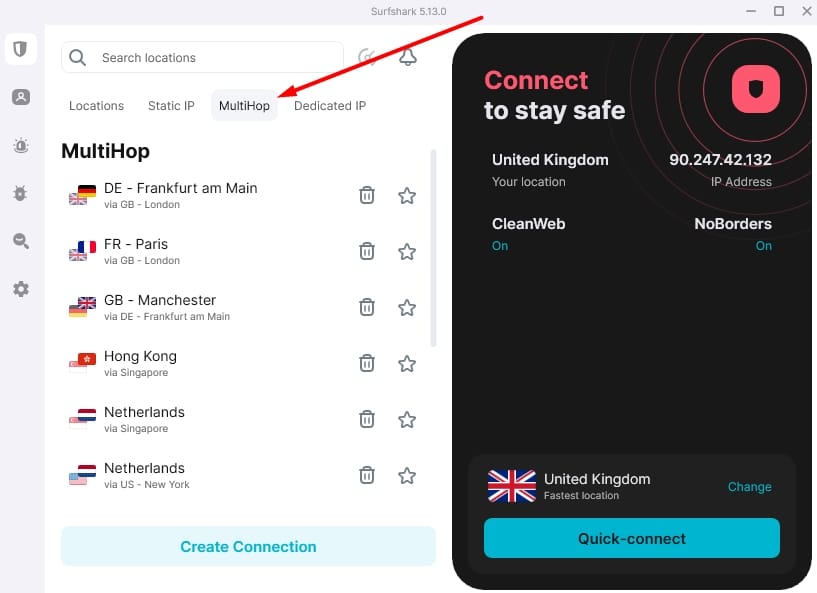Click Change next to United Kingdom
This screenshot has width=817, height=593.
point(749,487)
